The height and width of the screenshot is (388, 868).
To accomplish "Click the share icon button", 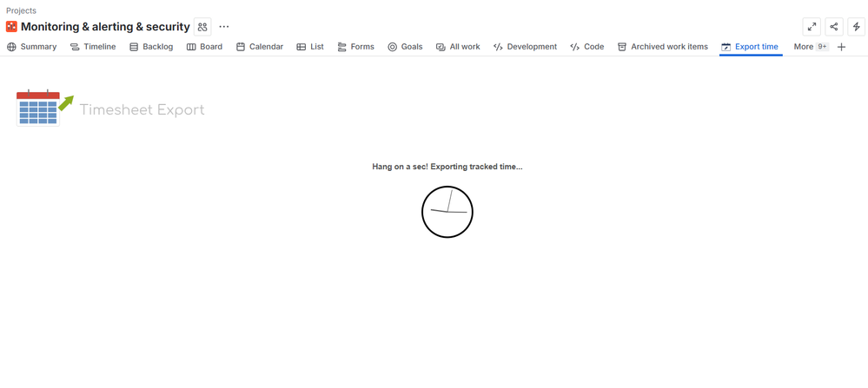I will click(834, 27).
